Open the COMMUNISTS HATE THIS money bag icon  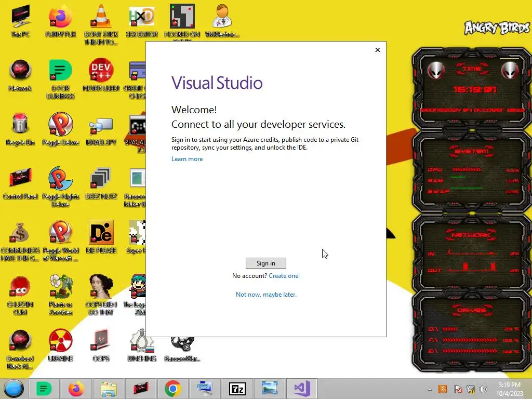point(20,241)
